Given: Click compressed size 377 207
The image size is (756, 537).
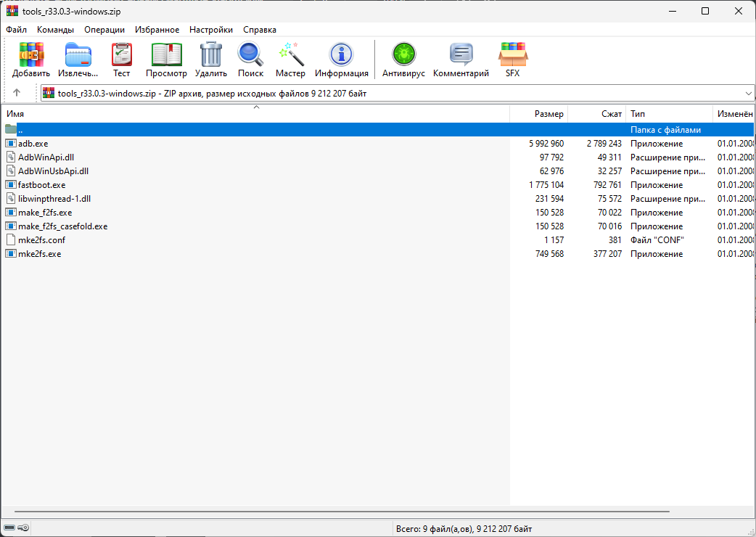Looking at the screenshot, I should pos(607,253).
